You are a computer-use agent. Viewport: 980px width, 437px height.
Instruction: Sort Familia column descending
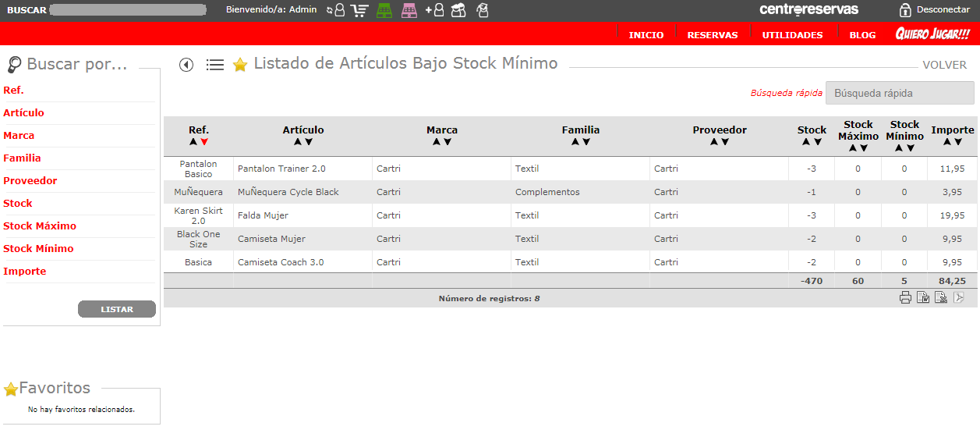pos(586,142)
